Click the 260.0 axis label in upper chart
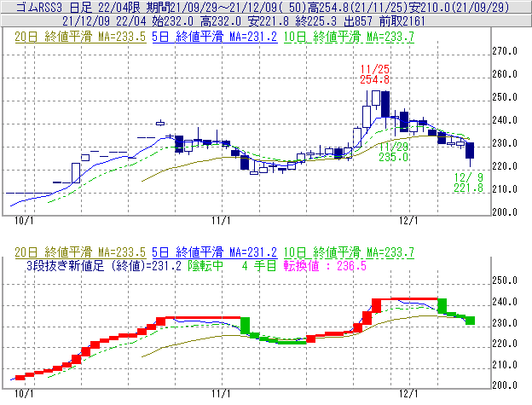 point(505,74)
